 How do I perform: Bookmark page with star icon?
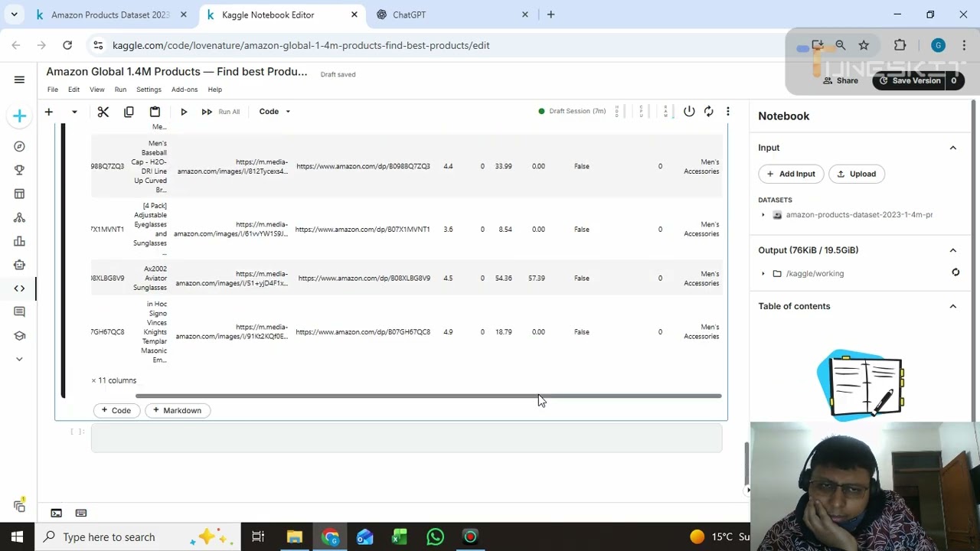point(864,45)
